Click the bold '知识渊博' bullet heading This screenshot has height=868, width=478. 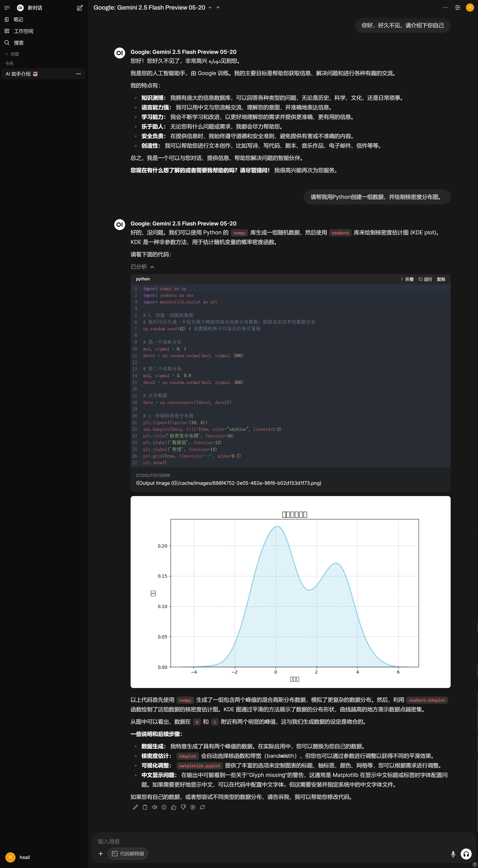click(153, 98)
